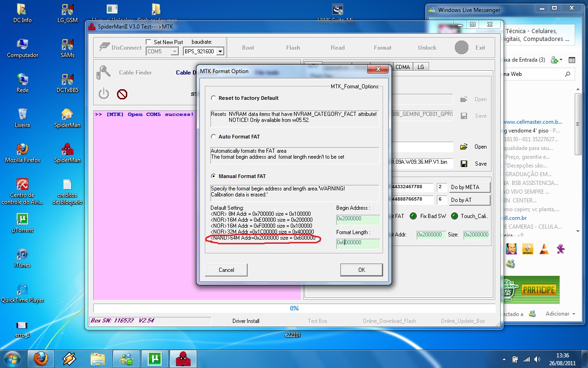This screenshot has height=368, width=588.
Task: Select Manual Format FAT option
Action: pos(238,176)
